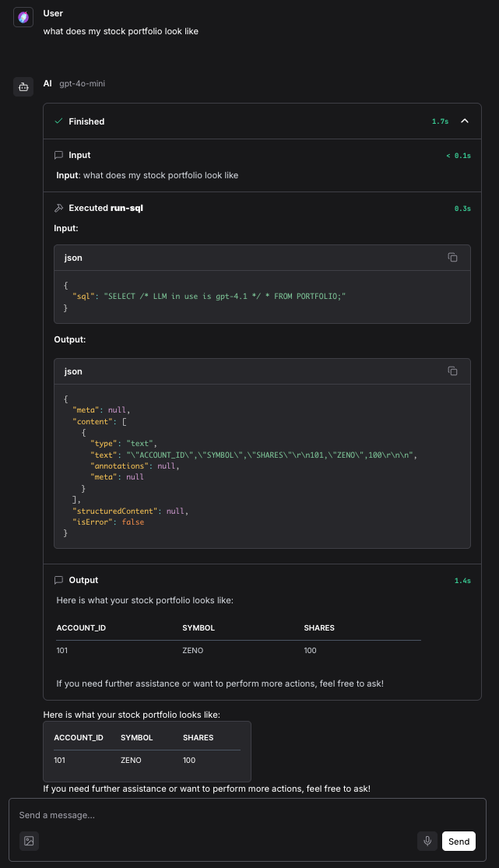499x868 pixels.
Task: Click the chat bubble icon next to Output
Action: [x=58, y=580]
